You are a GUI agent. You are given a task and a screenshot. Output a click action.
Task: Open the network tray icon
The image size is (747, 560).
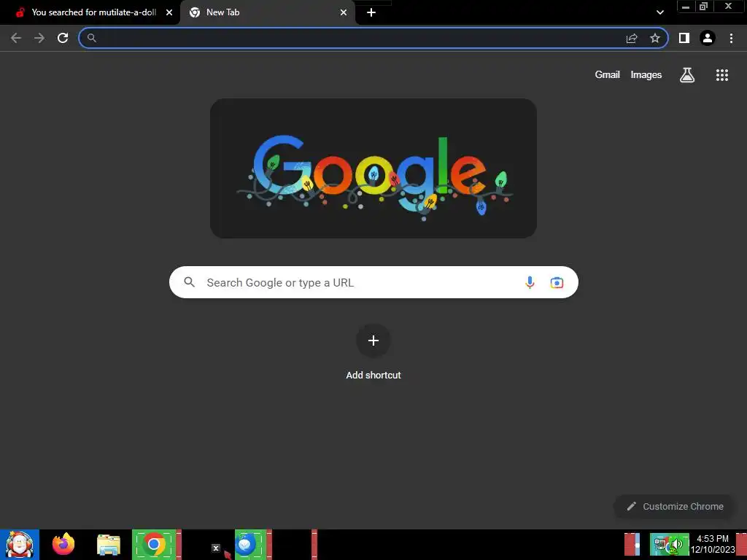(x=661, y=544)
